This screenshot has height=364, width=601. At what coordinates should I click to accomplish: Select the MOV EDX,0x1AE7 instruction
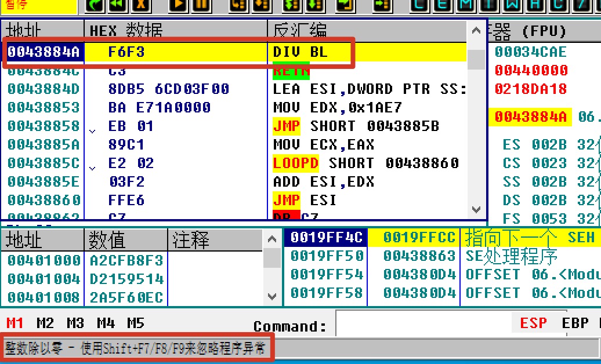click(337, 108)
